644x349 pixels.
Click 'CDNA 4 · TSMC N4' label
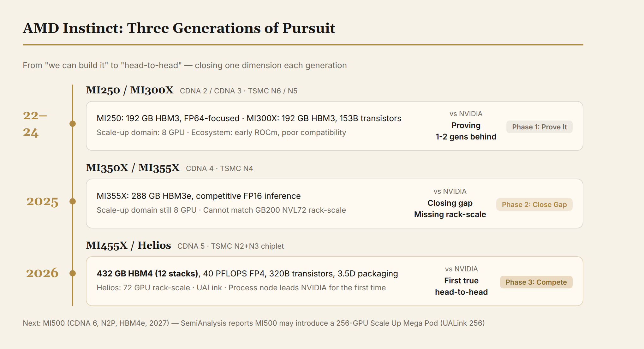pos(219,169)
